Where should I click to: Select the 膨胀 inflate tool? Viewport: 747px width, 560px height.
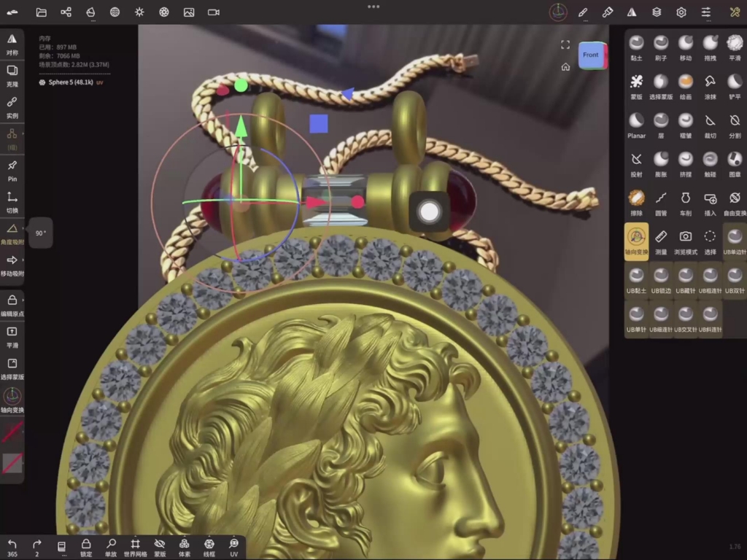coord(661,164)
